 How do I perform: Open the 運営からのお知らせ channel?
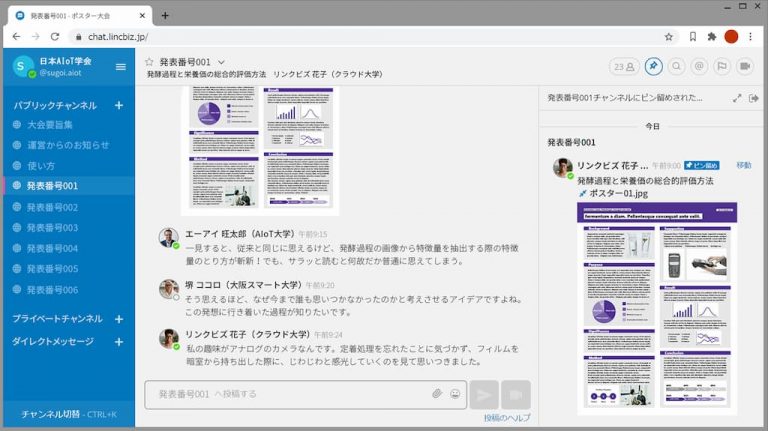click(x=68, y=145)
